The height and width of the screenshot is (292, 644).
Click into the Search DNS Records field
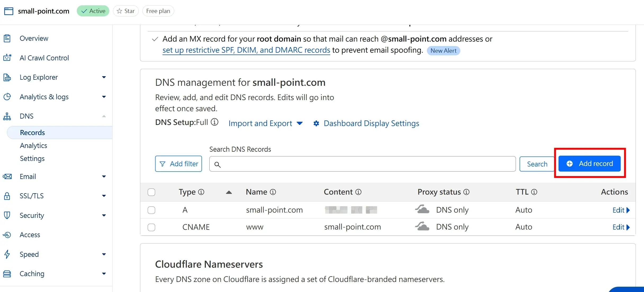click(365, 164)
